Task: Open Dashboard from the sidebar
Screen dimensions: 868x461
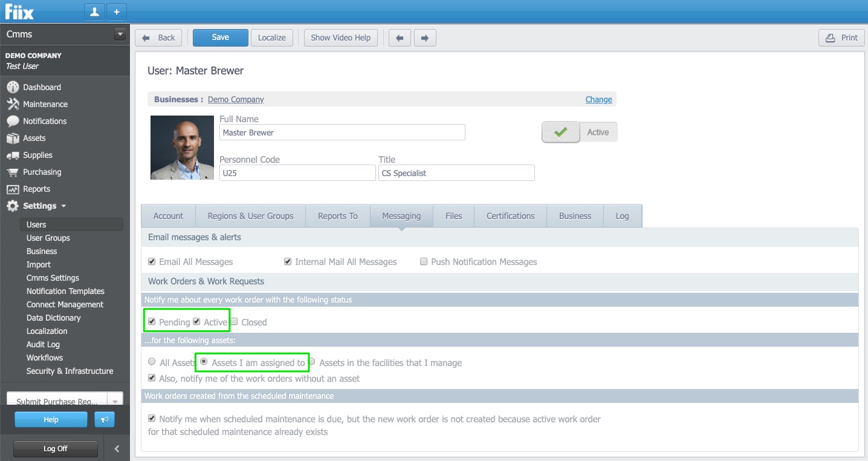Action: click(x=42, y=87)
